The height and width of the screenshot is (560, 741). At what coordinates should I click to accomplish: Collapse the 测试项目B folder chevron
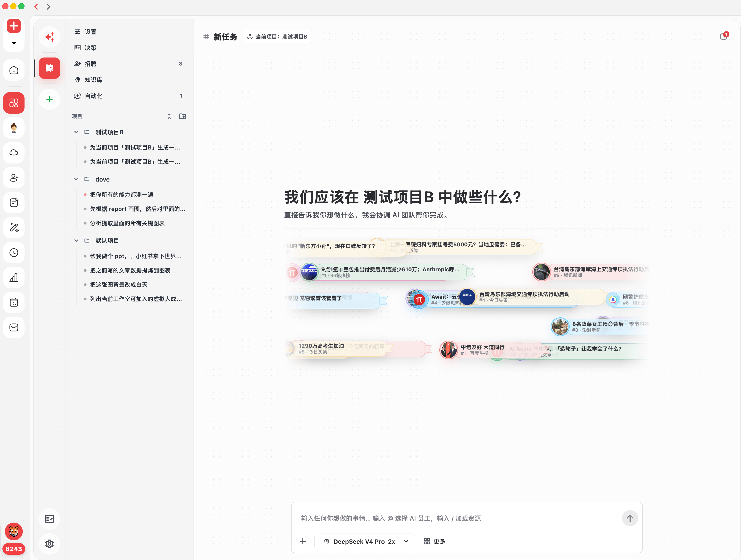click(76, 132)
